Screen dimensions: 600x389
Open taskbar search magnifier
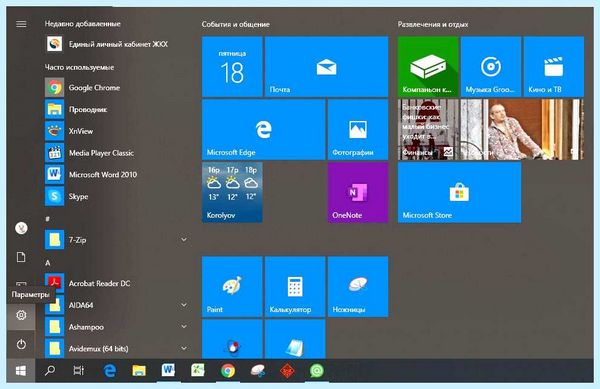(50, 370)
